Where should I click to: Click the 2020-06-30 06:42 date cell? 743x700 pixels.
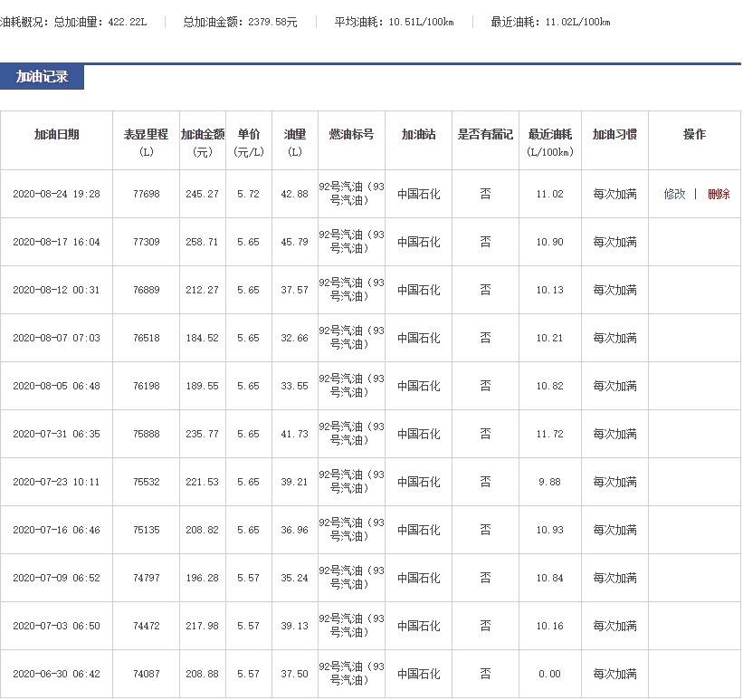56,674
